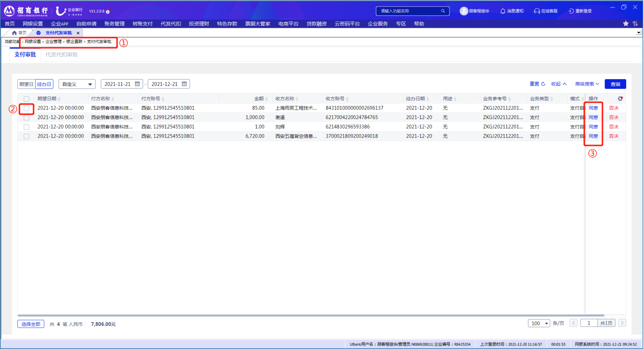Switch to the 代发代扣审批 tab

(x=61, y=54)
